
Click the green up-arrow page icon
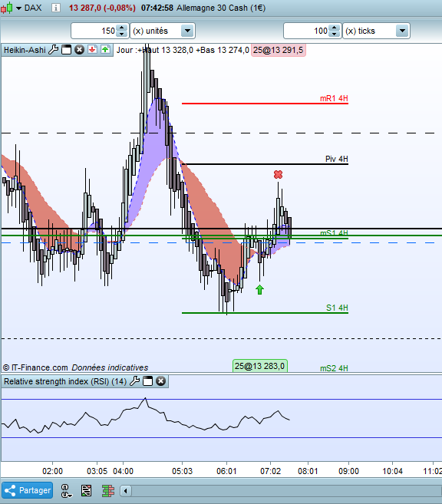[x=105, y=50]
